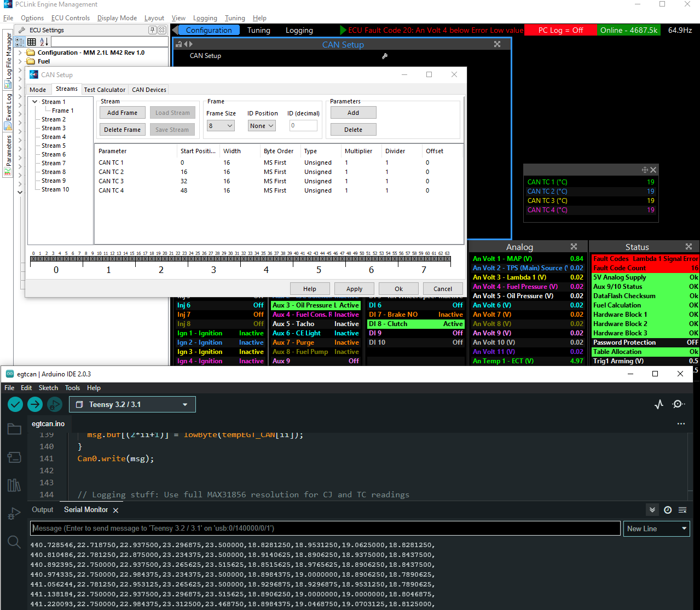
Task: Click the ID (decimal) input field
Action: point(303,126)
